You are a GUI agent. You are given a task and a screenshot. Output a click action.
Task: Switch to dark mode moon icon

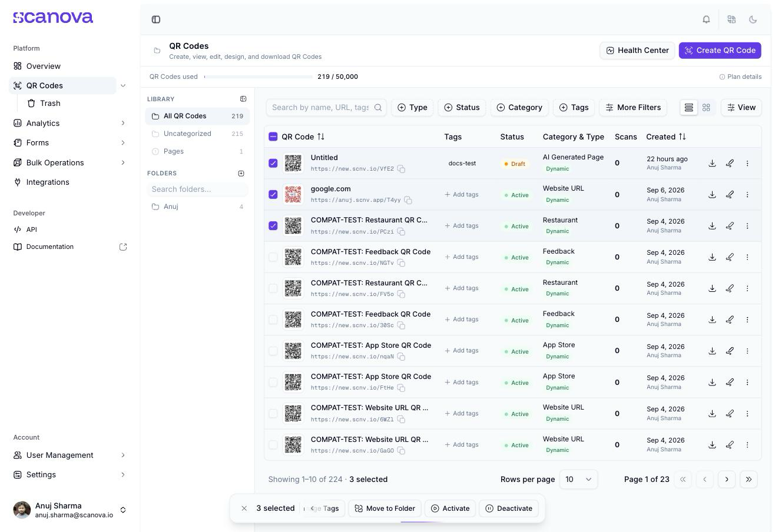pyautogui.click(x=753, y=19)
